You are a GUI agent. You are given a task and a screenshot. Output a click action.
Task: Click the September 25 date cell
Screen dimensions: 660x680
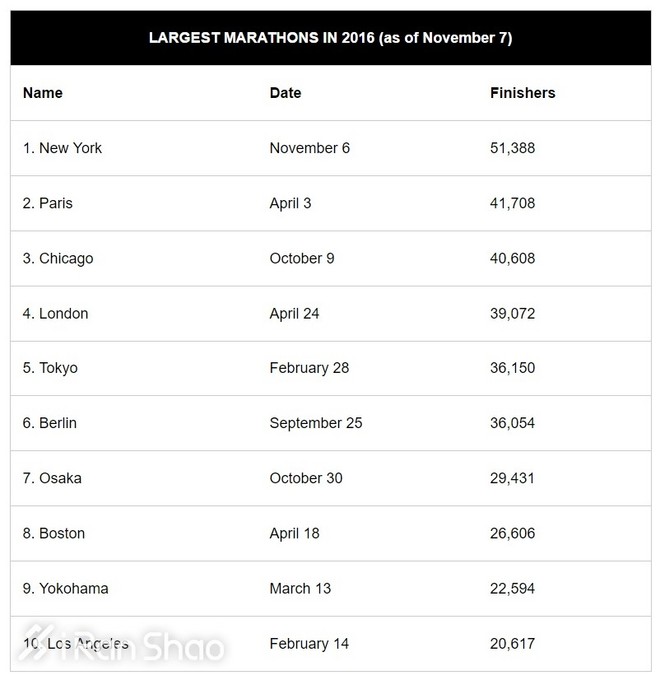tap(316, 423)
